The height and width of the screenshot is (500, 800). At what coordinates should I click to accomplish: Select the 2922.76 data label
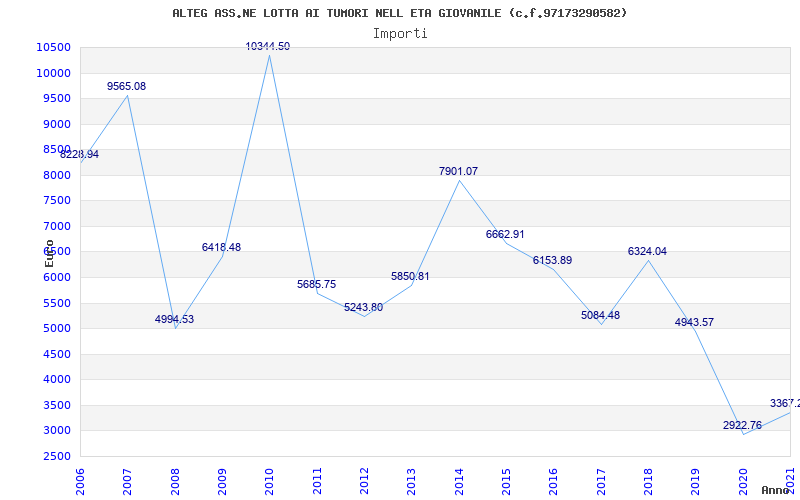point(742,426)
